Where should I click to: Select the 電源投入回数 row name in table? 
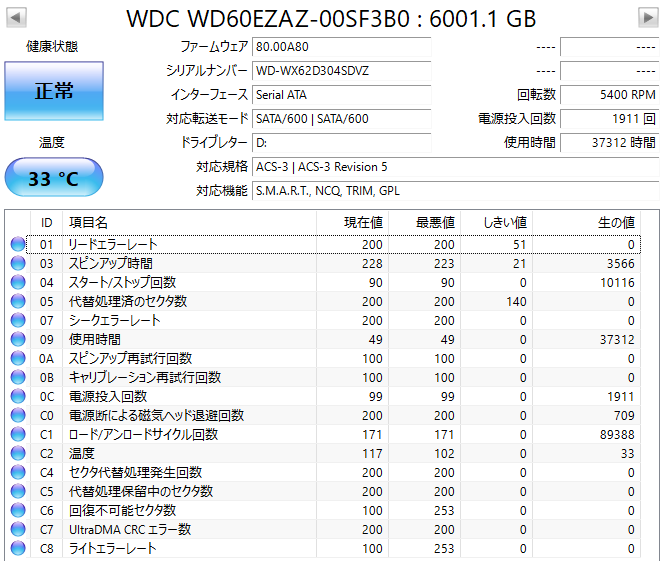pos(108,397)
